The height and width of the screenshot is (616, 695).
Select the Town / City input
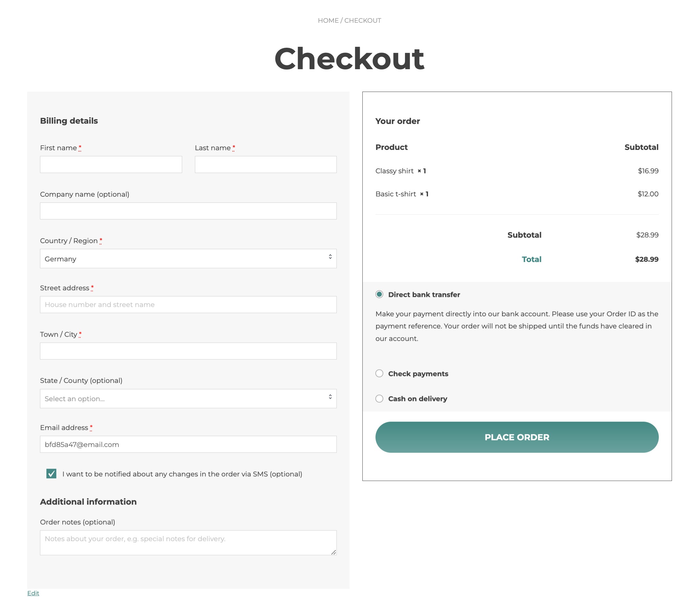tap(188, 351)
